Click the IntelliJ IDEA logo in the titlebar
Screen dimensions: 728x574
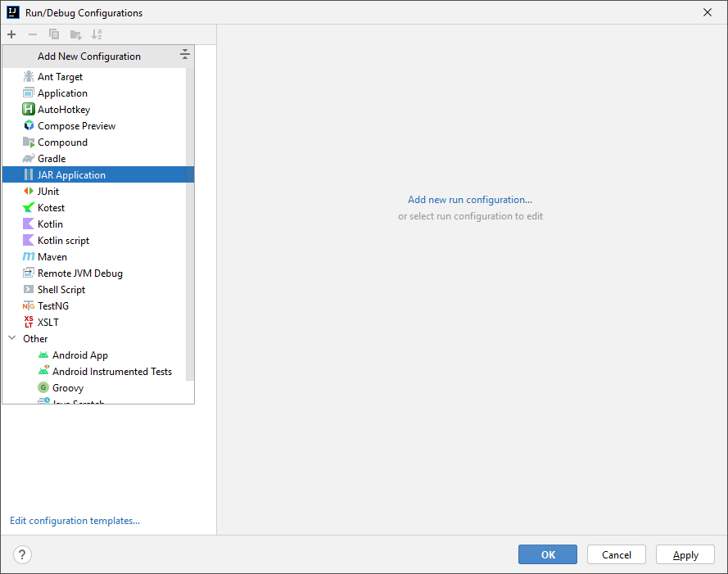[x=11, y=12]
